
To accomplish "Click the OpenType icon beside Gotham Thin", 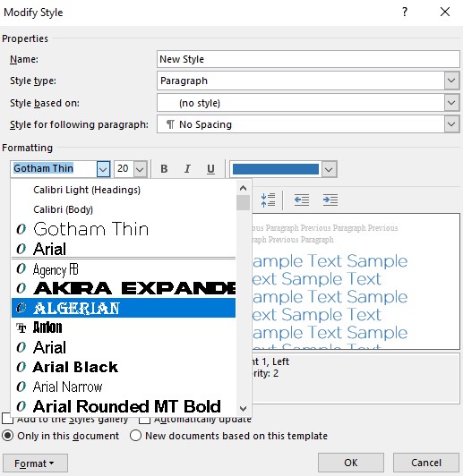I will [x=21, y=229].
